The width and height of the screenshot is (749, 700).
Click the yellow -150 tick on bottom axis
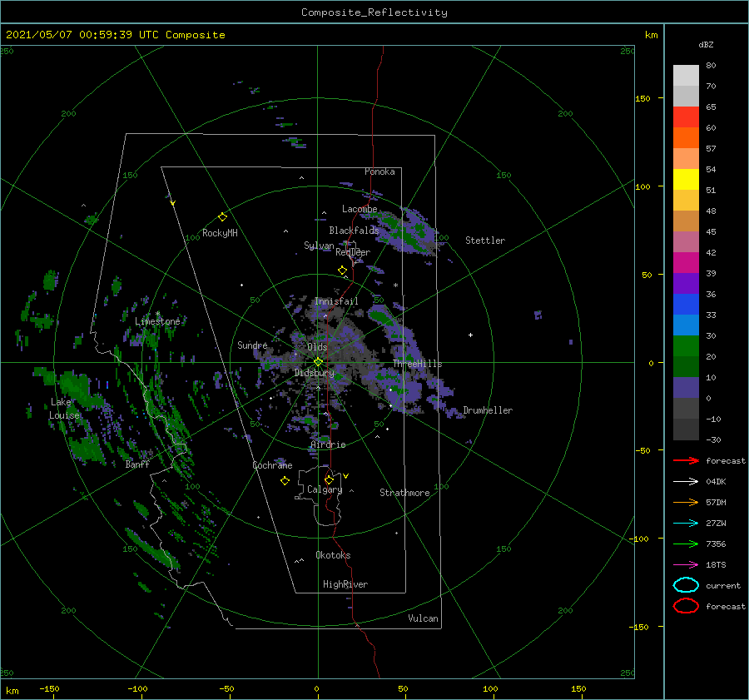click(x=49, y=688)
